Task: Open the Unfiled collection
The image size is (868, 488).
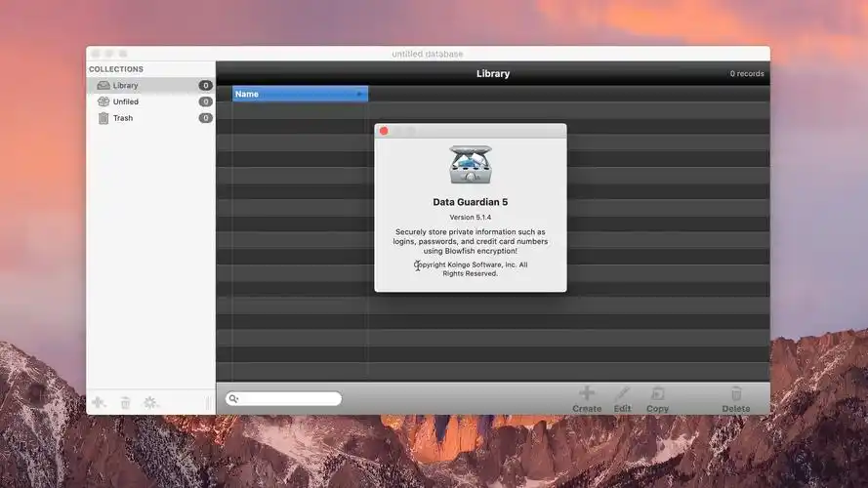Action: [x=125, y=102]
